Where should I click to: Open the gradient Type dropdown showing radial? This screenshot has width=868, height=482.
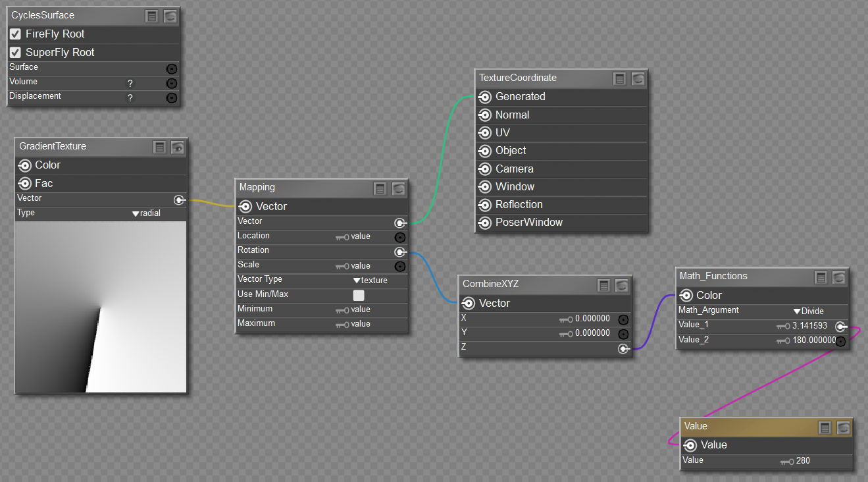click(146, 213)
